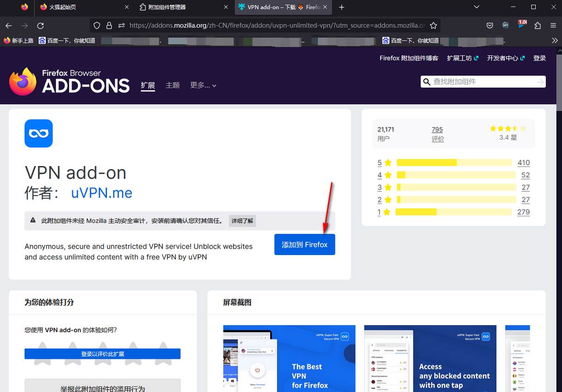Open the site permissions icon in address bar

[x=121, y=26]
